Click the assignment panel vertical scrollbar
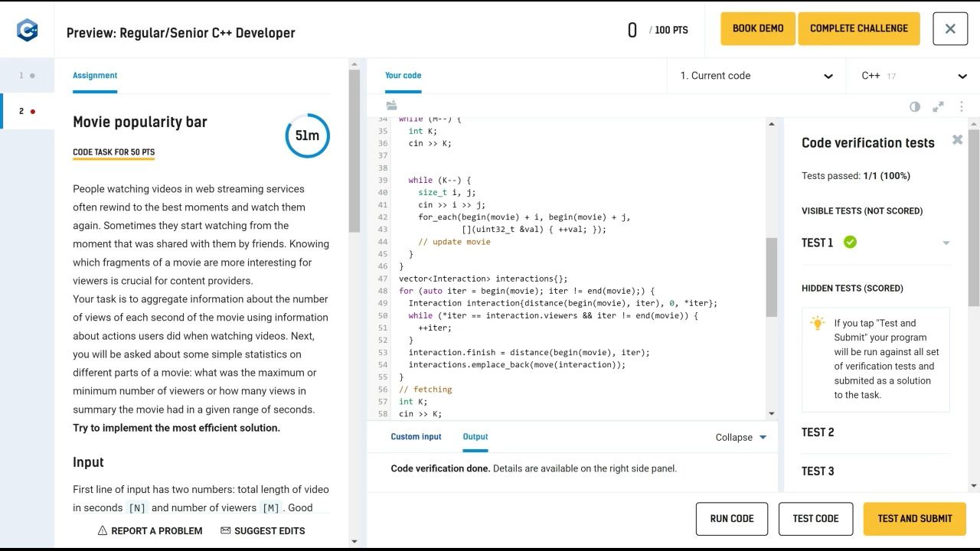Viewport: 980px width, 551px height. pos(354,153)
